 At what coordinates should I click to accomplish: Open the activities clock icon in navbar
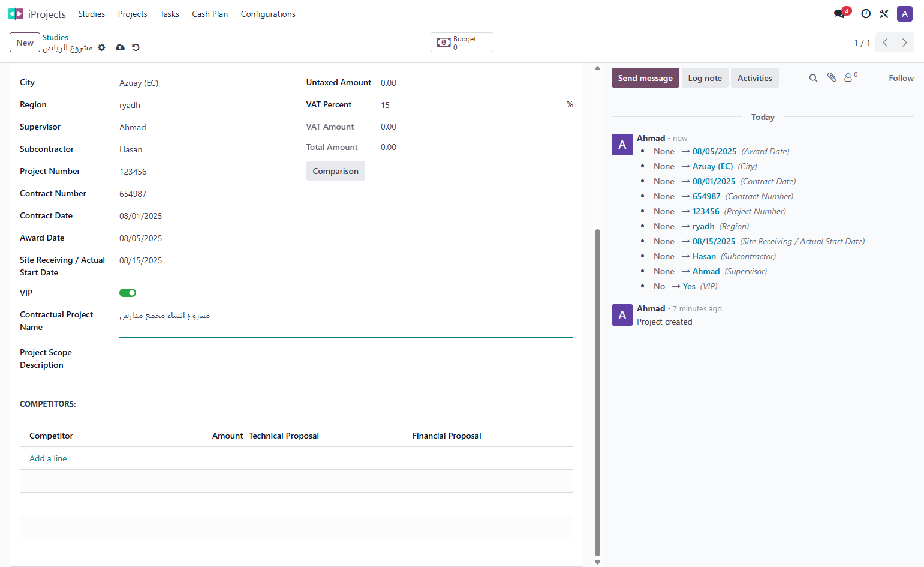866,14
